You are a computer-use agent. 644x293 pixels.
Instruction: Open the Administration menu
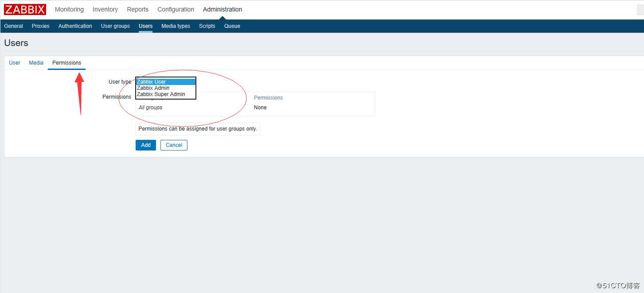222,9
